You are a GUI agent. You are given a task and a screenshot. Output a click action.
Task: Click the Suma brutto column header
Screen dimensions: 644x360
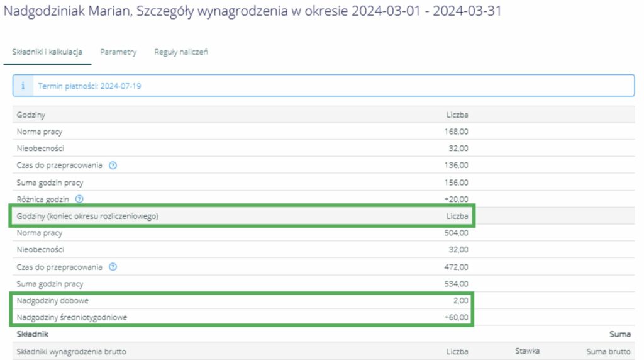[608, 351]
